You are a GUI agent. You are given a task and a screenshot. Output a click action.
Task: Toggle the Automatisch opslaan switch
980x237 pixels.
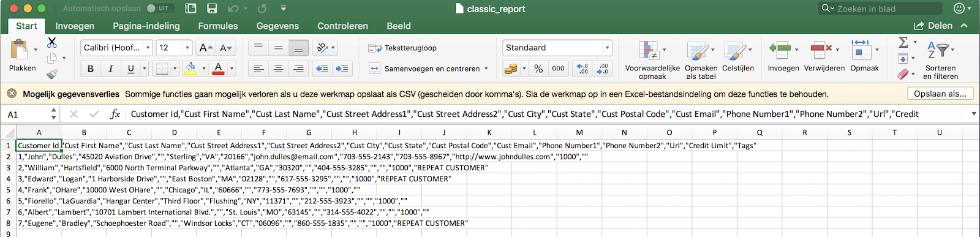(160, 9)
